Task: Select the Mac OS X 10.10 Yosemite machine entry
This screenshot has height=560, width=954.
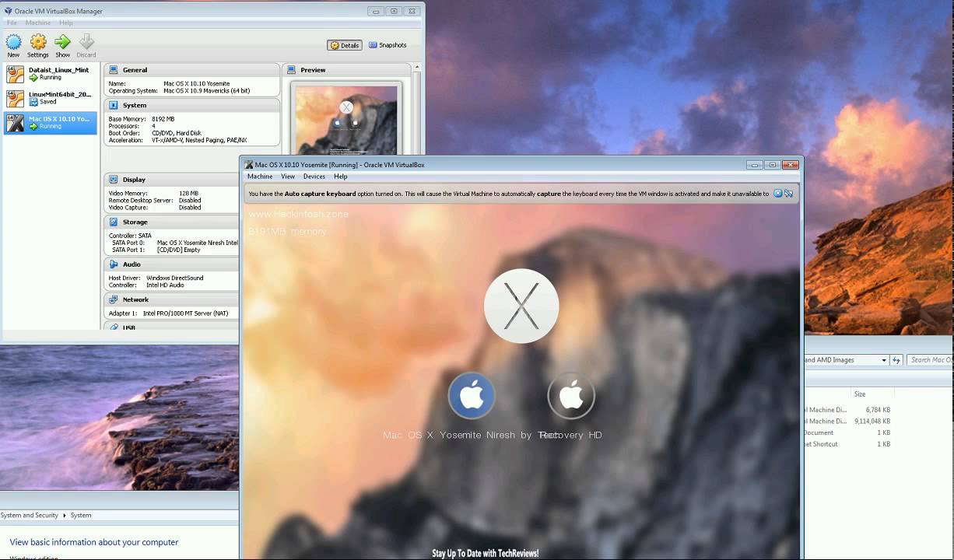Action: (x=51, y=122)
